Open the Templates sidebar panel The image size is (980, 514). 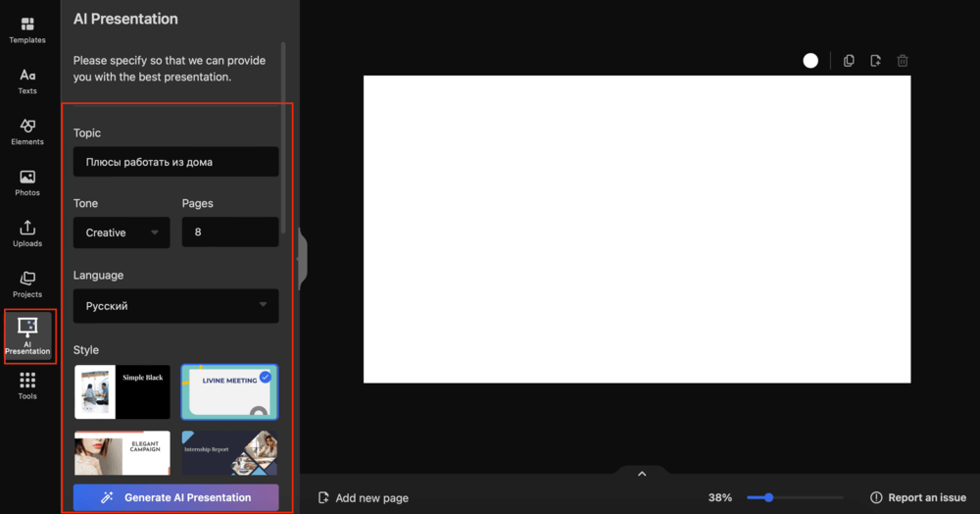27,29
